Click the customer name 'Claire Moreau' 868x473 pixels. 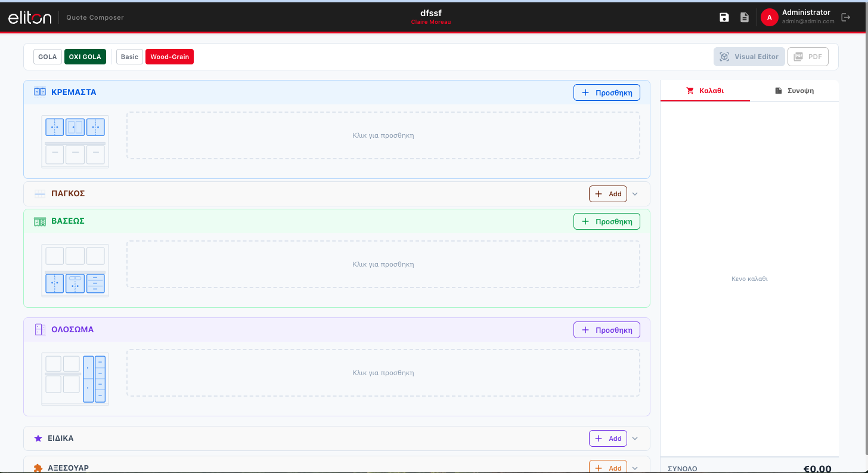pyautogui.click(x=431, y=22)
